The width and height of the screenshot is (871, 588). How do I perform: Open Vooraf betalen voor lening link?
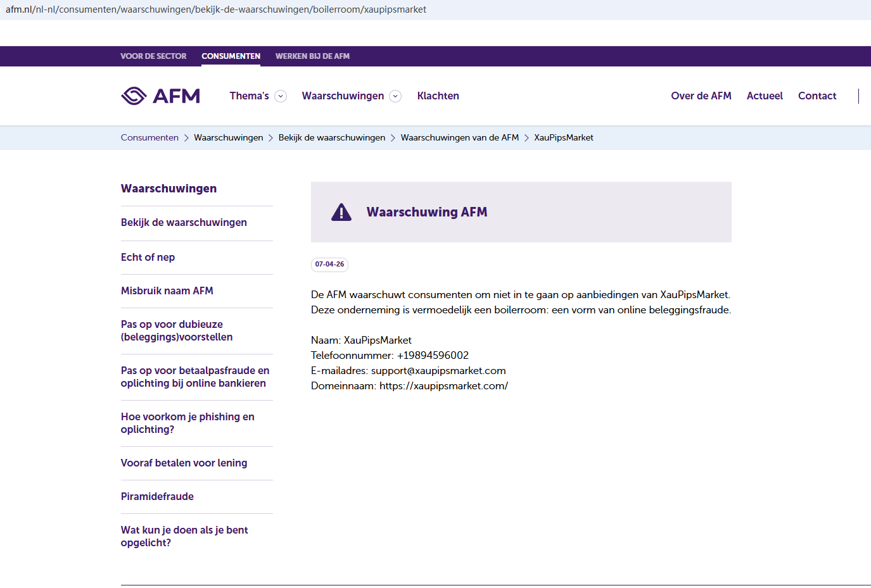184,463
